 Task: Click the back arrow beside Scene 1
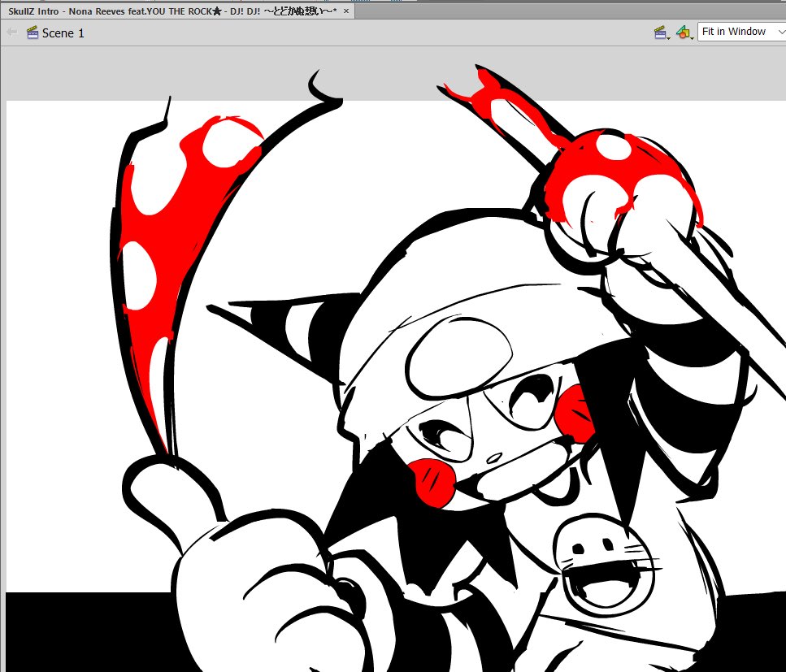[12, 33]
